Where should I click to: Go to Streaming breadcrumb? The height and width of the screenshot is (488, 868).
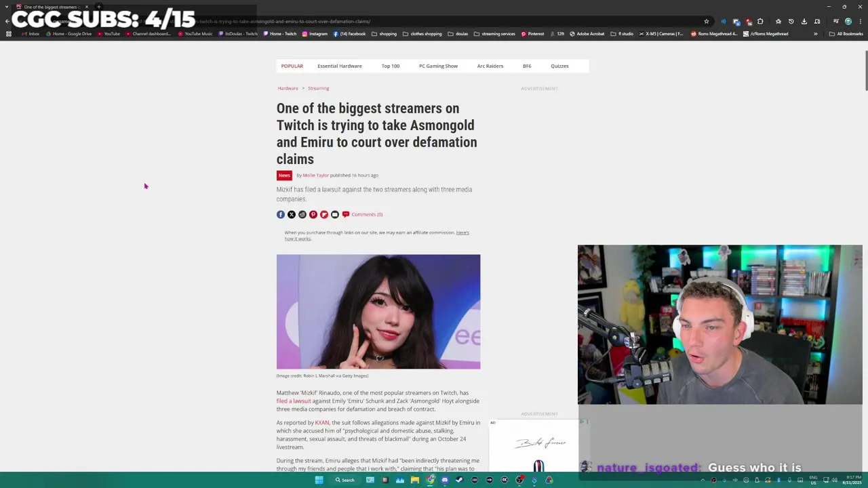pos(318,88)
